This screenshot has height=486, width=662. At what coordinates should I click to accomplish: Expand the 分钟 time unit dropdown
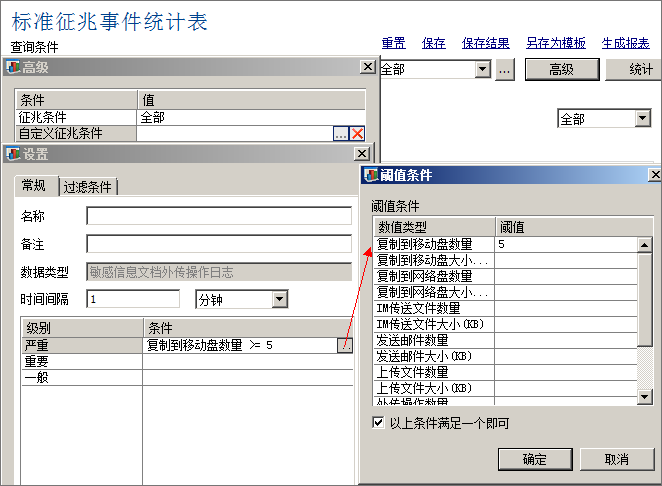[279, 299]
